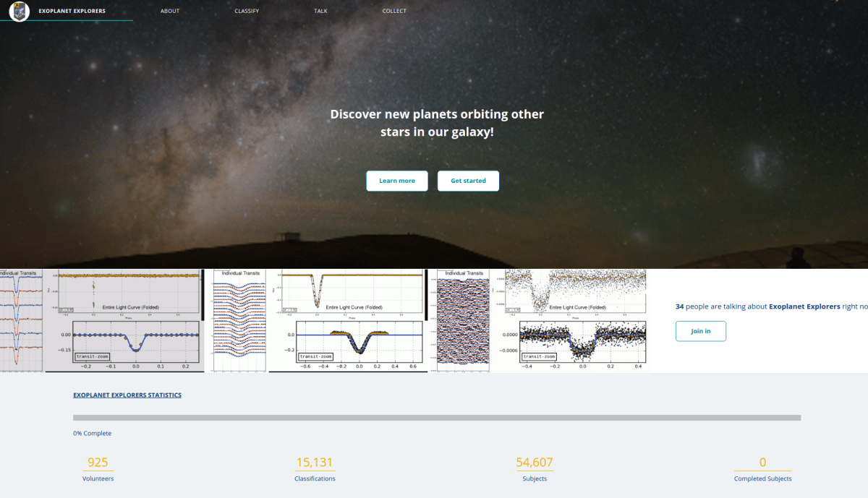
Task: Open the EXOPLANET EXPLORERS STATISTICS link
Action: click(127, 395)
